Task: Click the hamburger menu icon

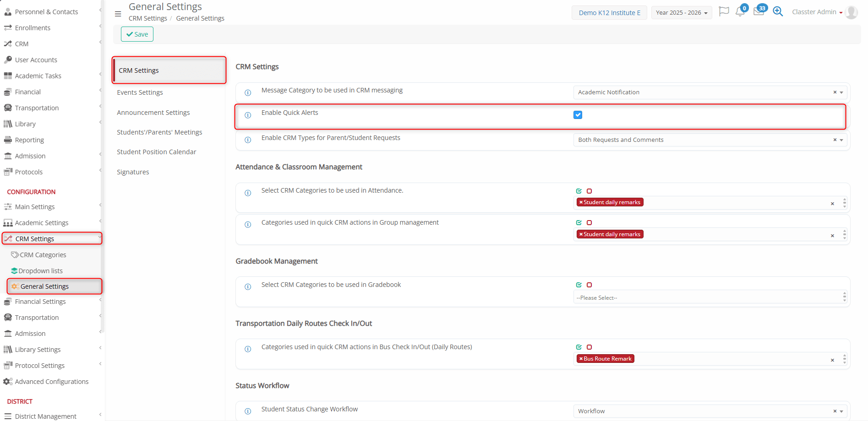Action: point(118,14)
